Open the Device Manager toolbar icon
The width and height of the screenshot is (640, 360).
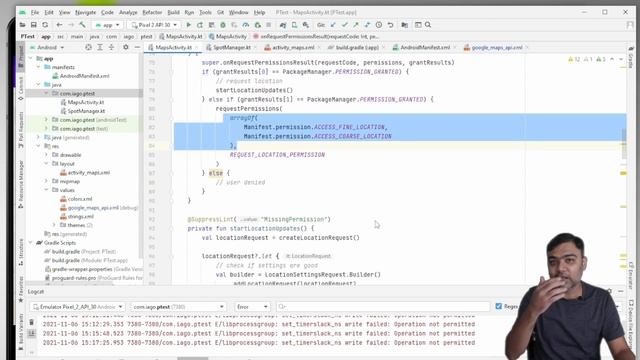[294, 25]
